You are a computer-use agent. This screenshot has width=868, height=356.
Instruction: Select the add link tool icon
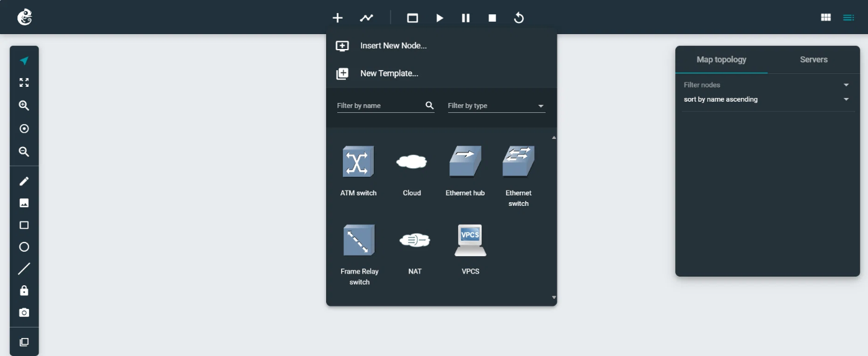[x=366, y=18]
